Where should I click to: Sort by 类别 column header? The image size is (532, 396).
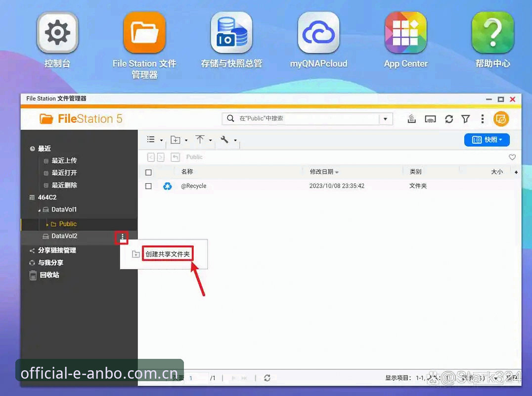pyautogui.click(x=416, y=172)
